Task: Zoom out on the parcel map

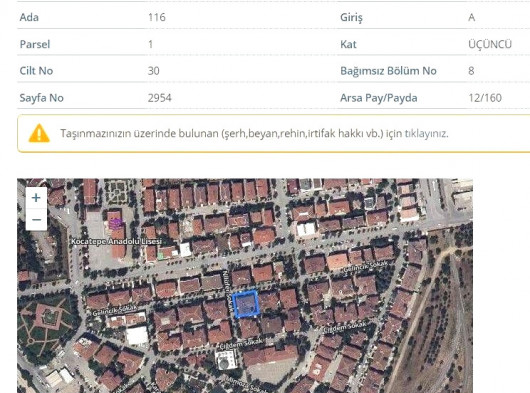Action: 36,220
